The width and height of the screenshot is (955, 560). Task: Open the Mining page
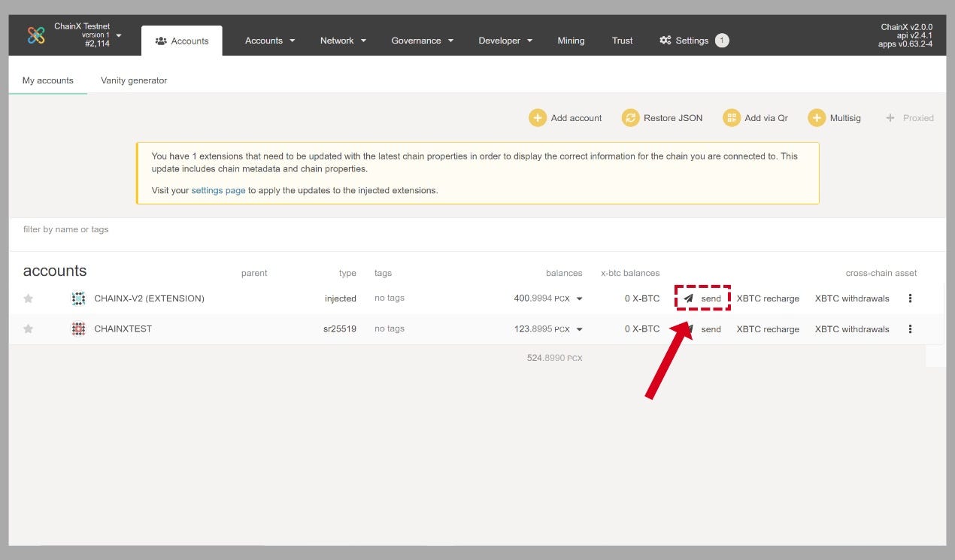tap(571, 41)
